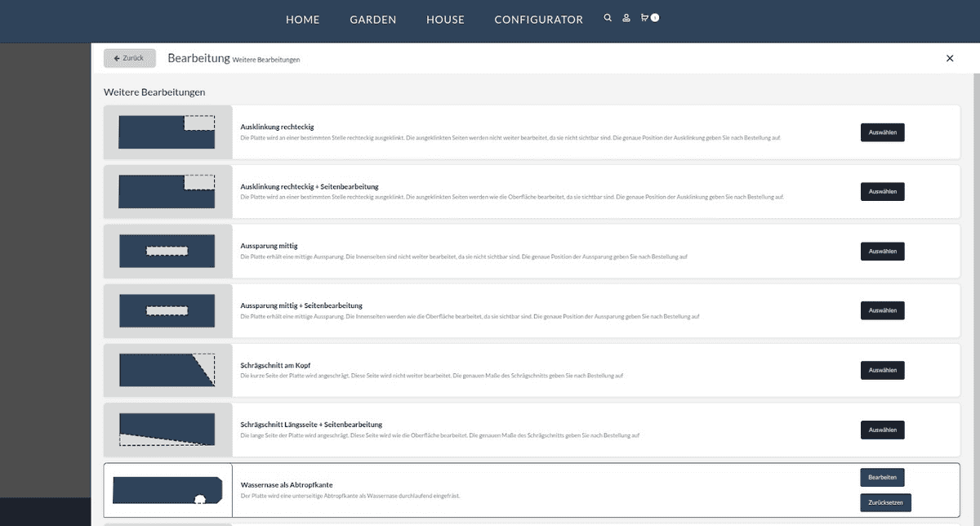Close the Bearbeitung dialog with X
Image resolution: width=980 pixels, height=526 pixels.
pos(950,59)
